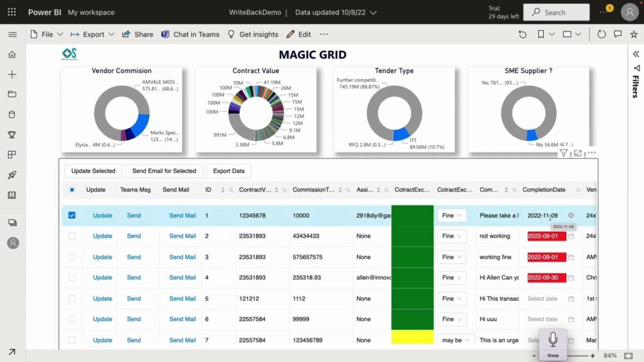Viewport: 644px width, 362px height.
Task: Uncheck the checkbox for row ID 1
Action: pyautogui.click(x=72, y=215)
